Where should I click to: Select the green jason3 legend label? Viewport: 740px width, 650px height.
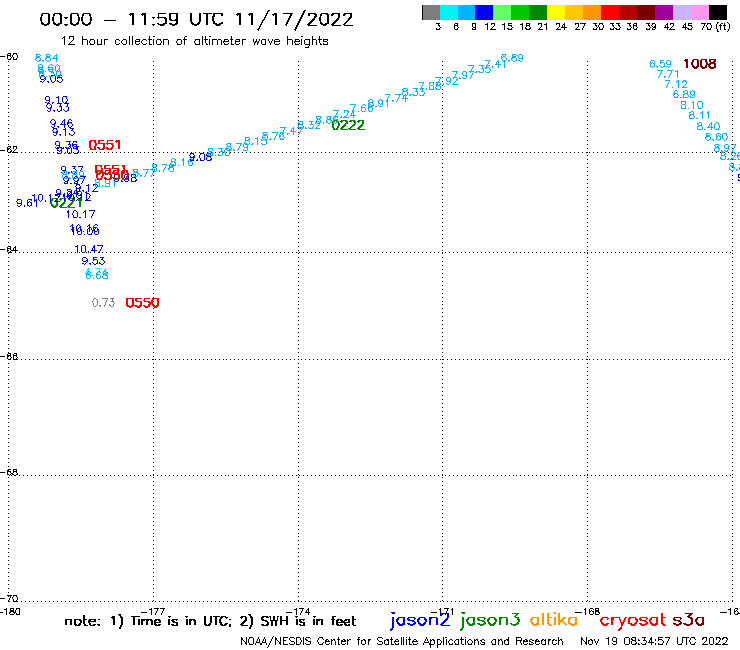490,620
